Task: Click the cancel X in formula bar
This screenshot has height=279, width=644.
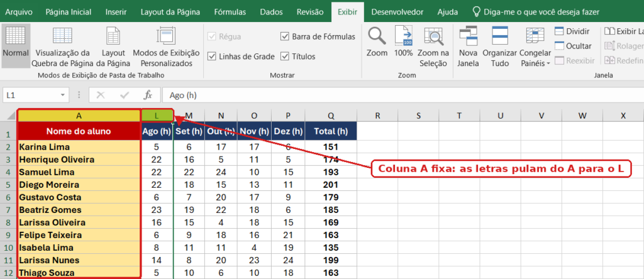Action: click(x=101, y=95)
